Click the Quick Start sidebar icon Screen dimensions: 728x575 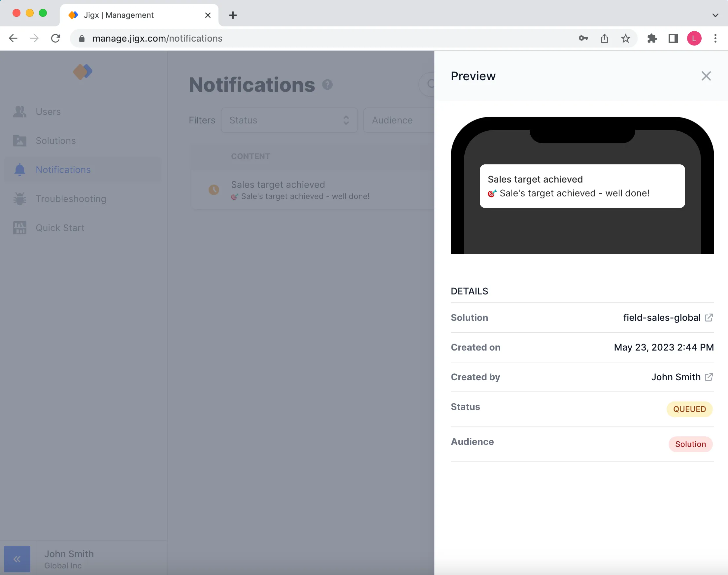click(x=20, y=227)
